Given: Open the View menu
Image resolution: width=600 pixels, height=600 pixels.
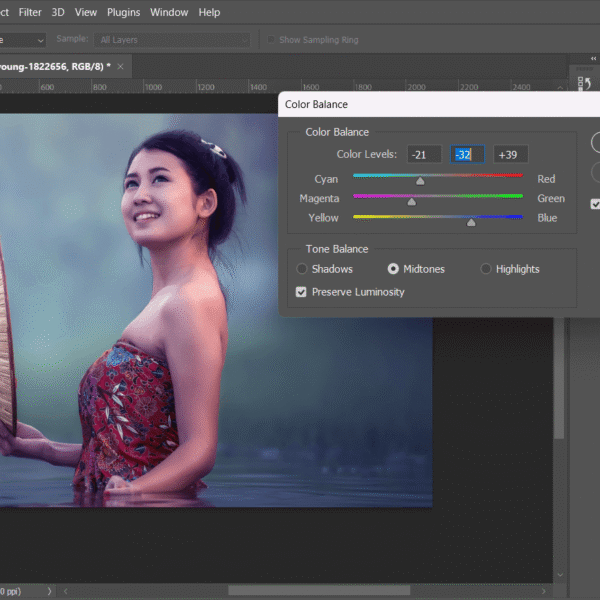Looking at the screenshot, I should (x=86, y=12).
